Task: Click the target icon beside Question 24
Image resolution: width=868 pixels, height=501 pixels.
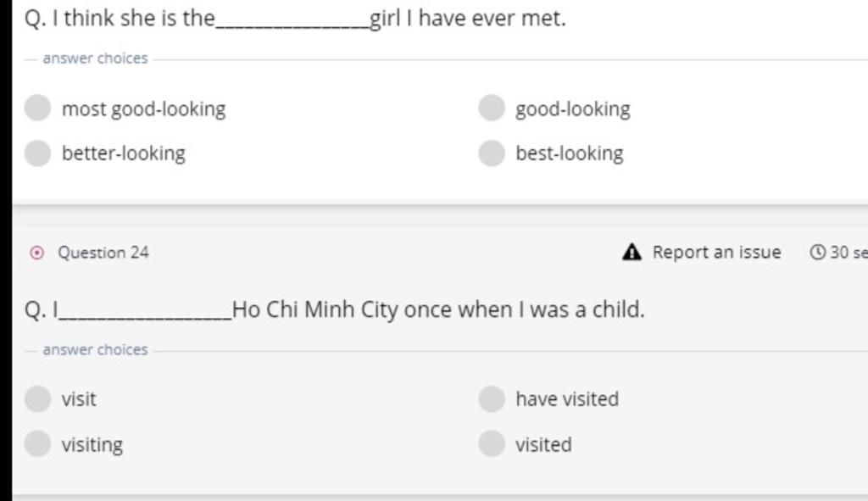Action: pos(36,253)
